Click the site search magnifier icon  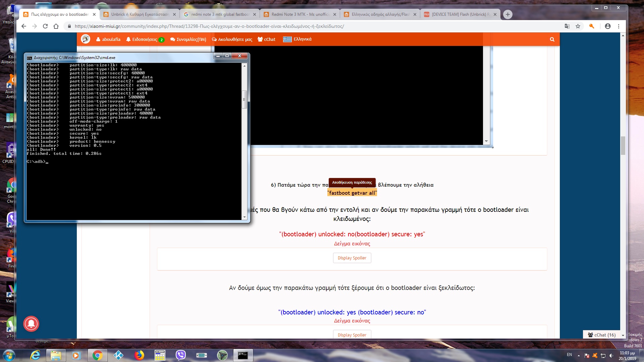[552, 39]
